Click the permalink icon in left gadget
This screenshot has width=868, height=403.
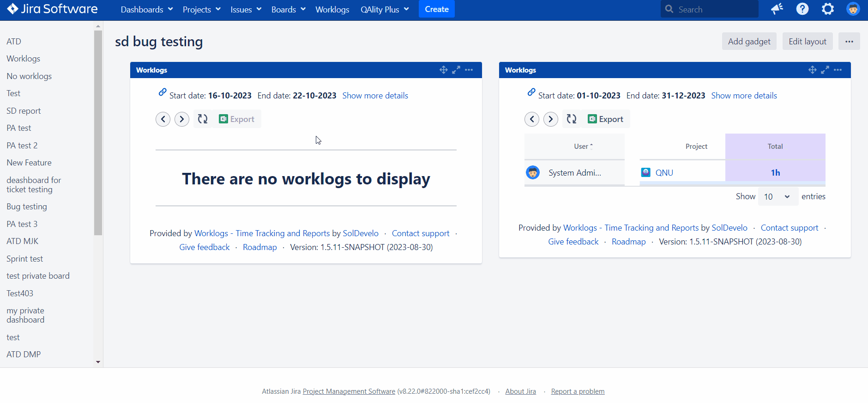click(x=163, y=92)
